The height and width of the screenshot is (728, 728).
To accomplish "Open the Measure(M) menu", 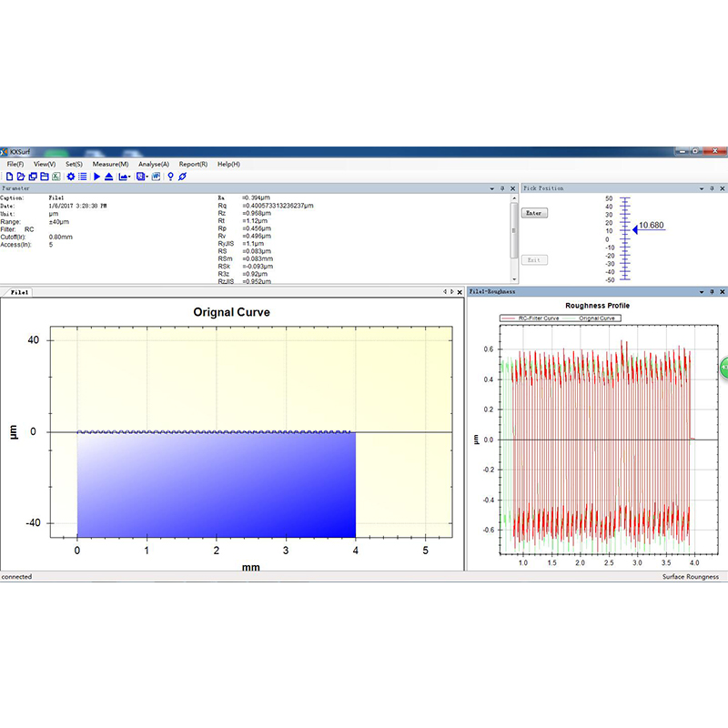I will tap(110, 164).
